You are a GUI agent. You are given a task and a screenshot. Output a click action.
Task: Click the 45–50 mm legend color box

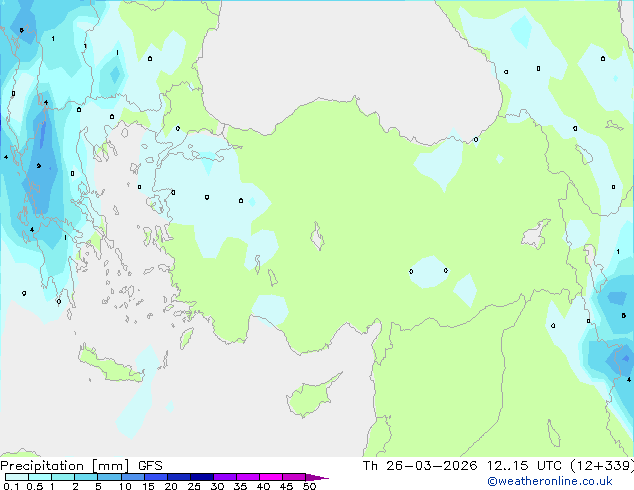(x=294, y=477)
